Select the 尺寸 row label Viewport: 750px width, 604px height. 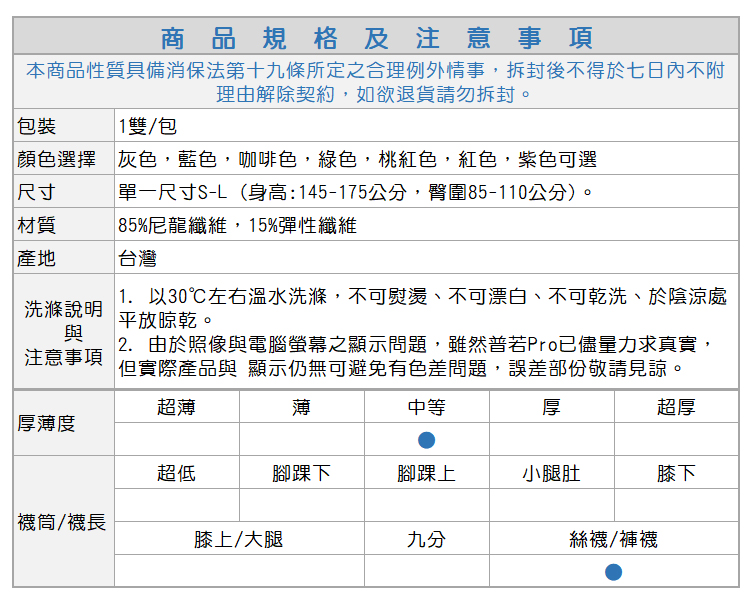[x=37, y=192]
